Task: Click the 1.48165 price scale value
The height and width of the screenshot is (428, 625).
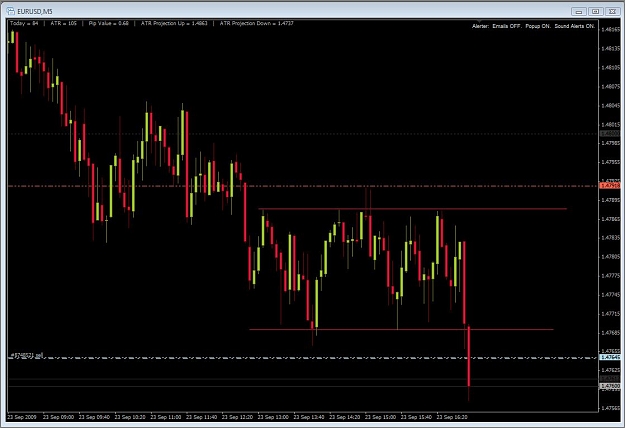Action: click(610, 29)
